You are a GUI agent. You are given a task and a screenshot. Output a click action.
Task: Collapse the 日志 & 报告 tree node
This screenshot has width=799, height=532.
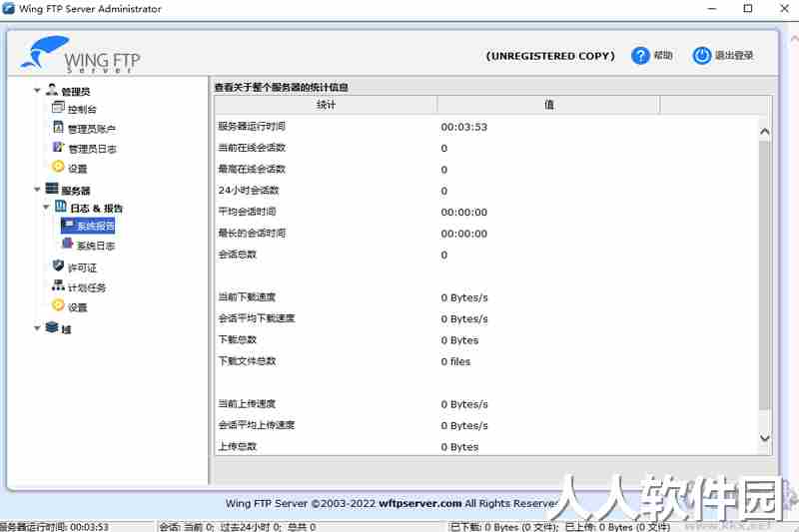46,207
